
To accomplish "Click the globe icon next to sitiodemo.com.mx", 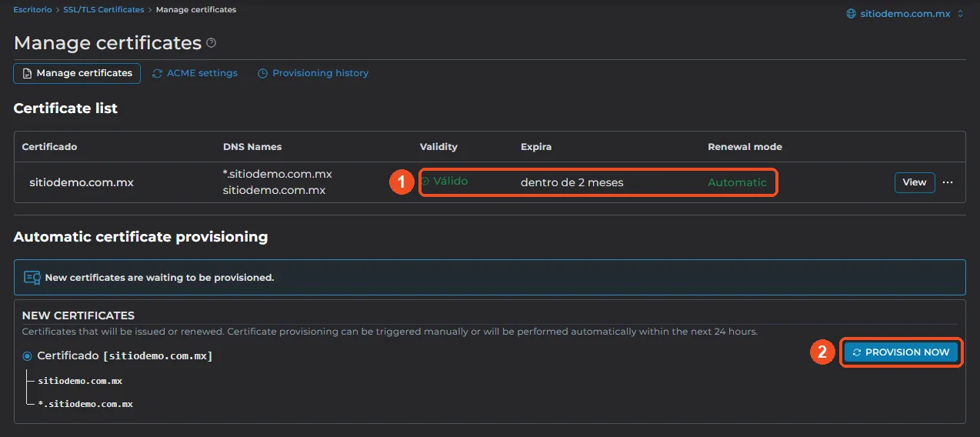I will [850, 14].
